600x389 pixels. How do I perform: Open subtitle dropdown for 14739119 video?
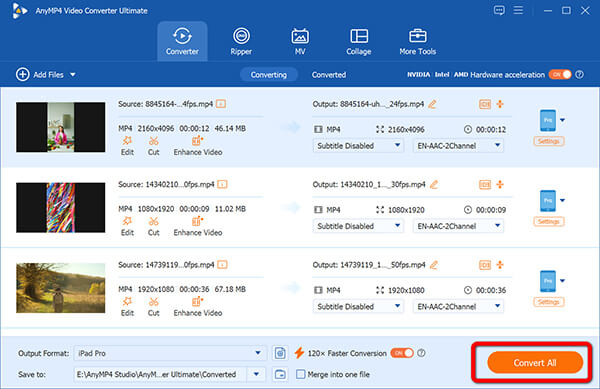[358, 306]
